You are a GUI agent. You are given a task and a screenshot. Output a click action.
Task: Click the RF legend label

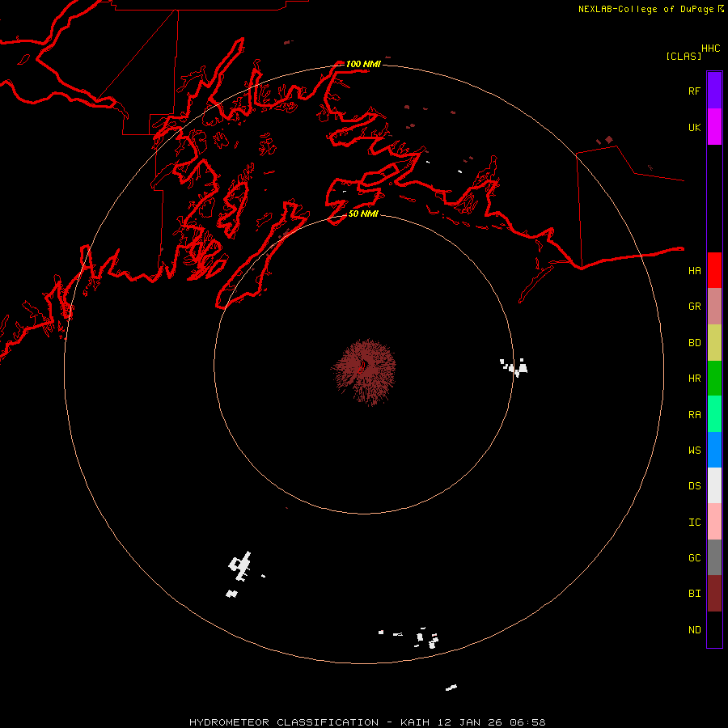[x=694, y=91]
